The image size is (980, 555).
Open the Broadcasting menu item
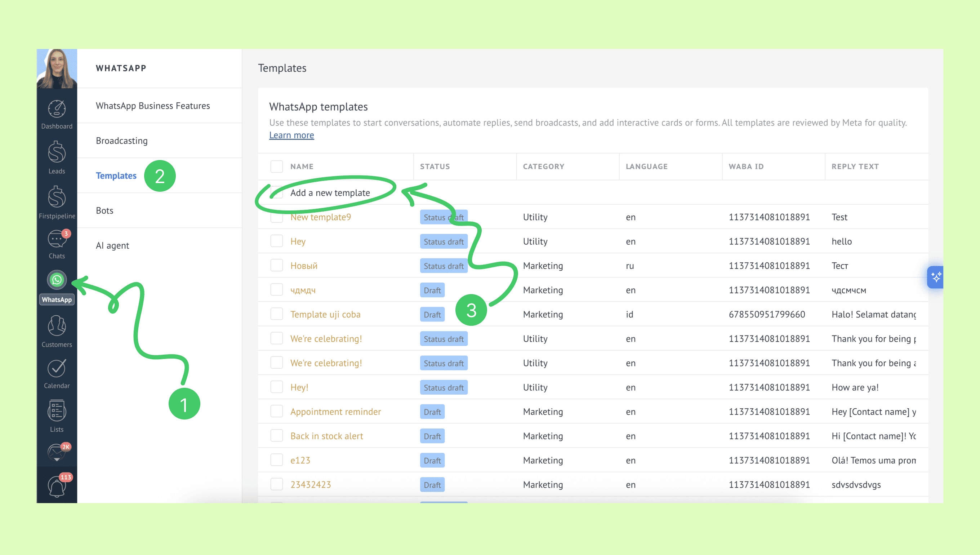[x=121, y=141]
